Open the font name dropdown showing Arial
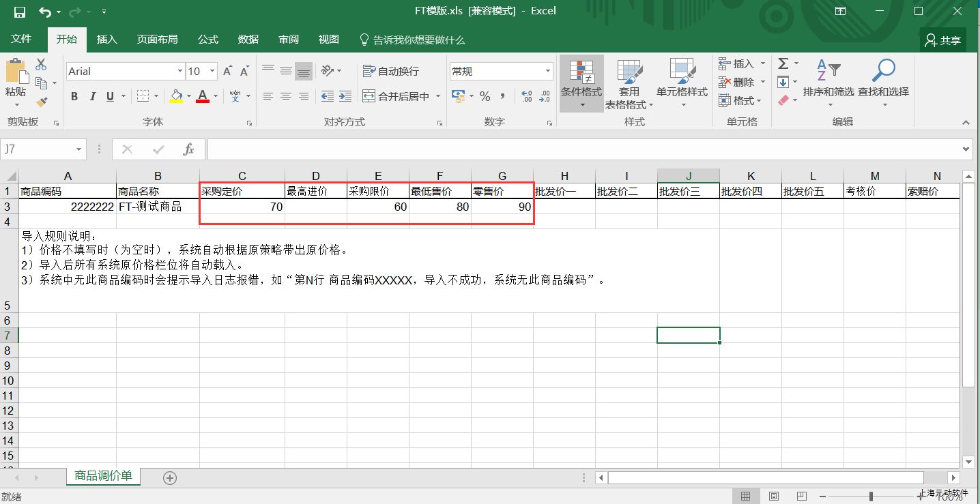The width and height of the screenshot is (980, 504). click(x=180, y=71)
